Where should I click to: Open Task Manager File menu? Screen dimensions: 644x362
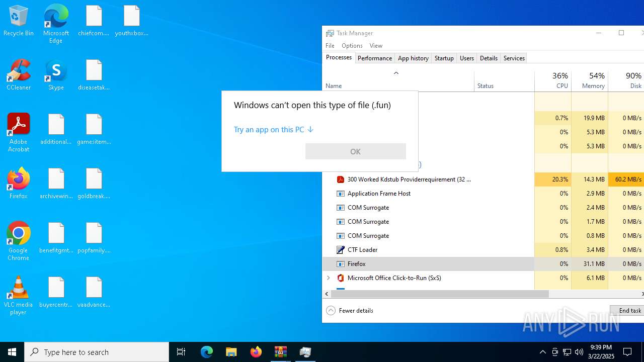click(330, 46)
